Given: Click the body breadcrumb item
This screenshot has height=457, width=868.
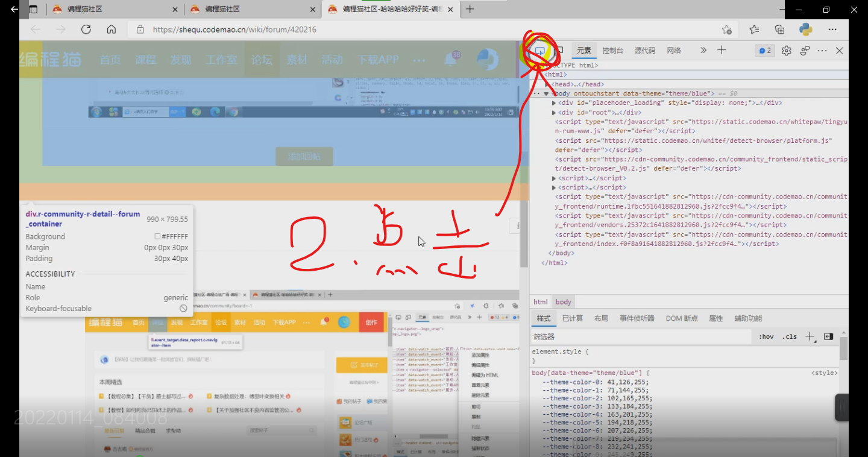Looking at the screenshot, I should 564,302.
